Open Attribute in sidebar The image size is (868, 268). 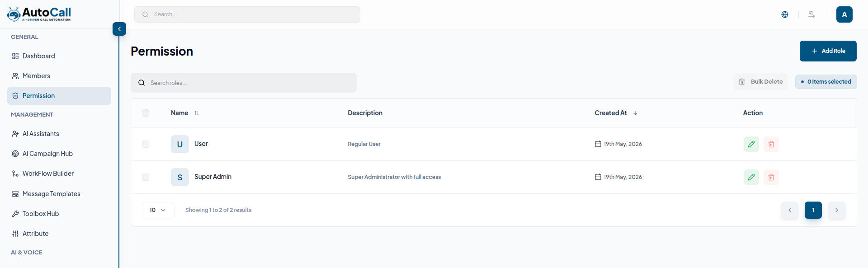[x=59, y=234]
